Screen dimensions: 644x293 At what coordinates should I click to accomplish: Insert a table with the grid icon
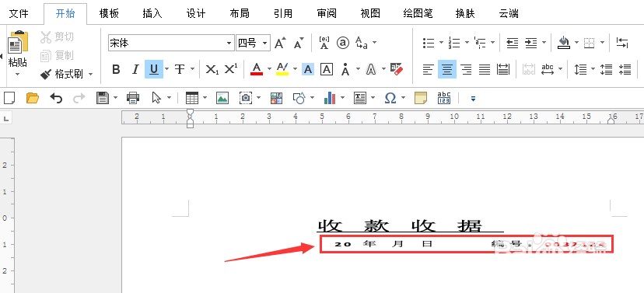tap(192, 98)
